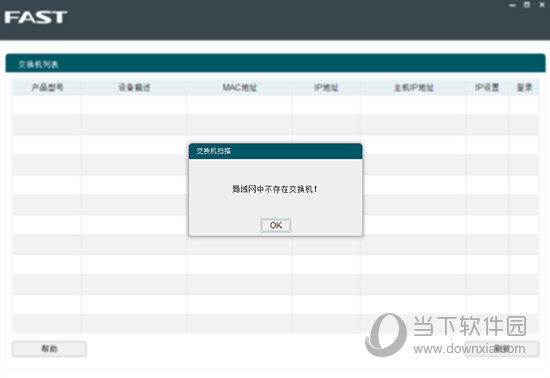The width and height of the screenshot is (550, 378).
Task: Click the 刷新 refresh button
Action: (x=502, y=349)
